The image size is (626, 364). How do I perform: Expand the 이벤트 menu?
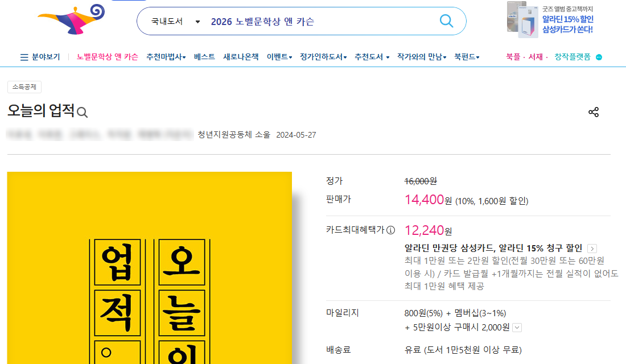click(x=279, y=57)
